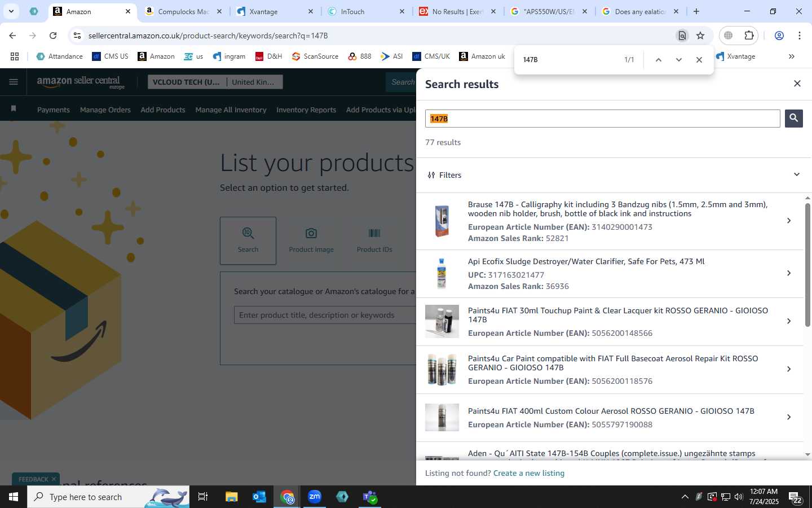Open Inventory Reports menu item
The width and height of the screenshot is (812, 508).
[306, 110]
